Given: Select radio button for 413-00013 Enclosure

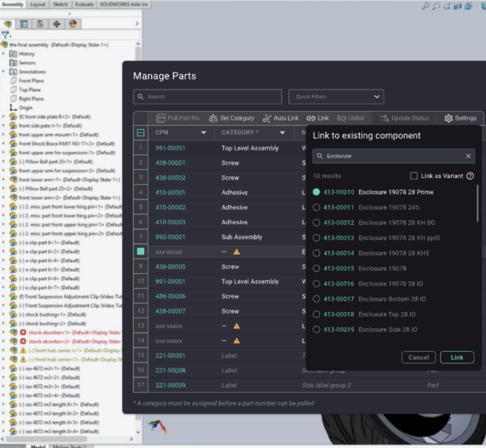Looking at the screenshot, I should coord(316,238).
